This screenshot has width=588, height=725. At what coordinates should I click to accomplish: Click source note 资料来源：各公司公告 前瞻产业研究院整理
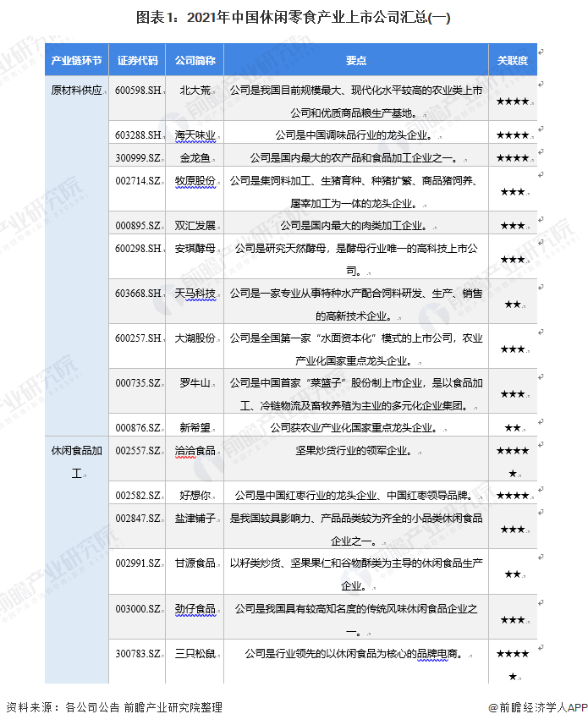[113, 707]
